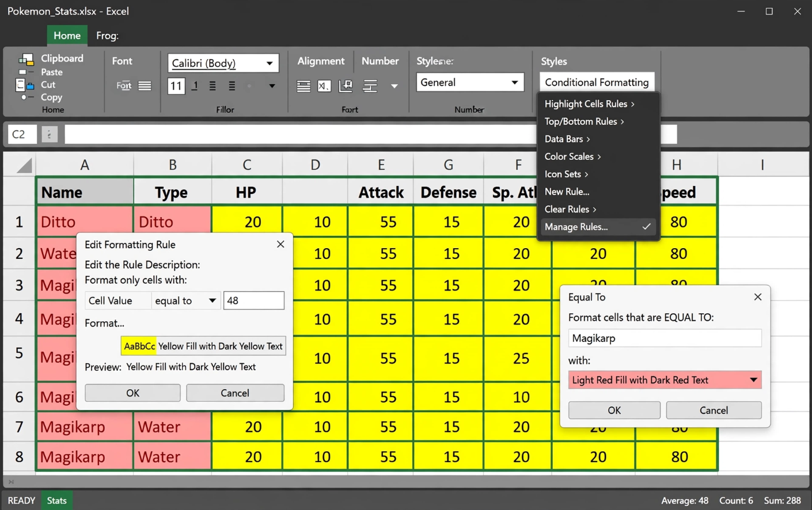Click the formula bar input
The height and width of the screenshot is (510, 812).
(370, 134)
